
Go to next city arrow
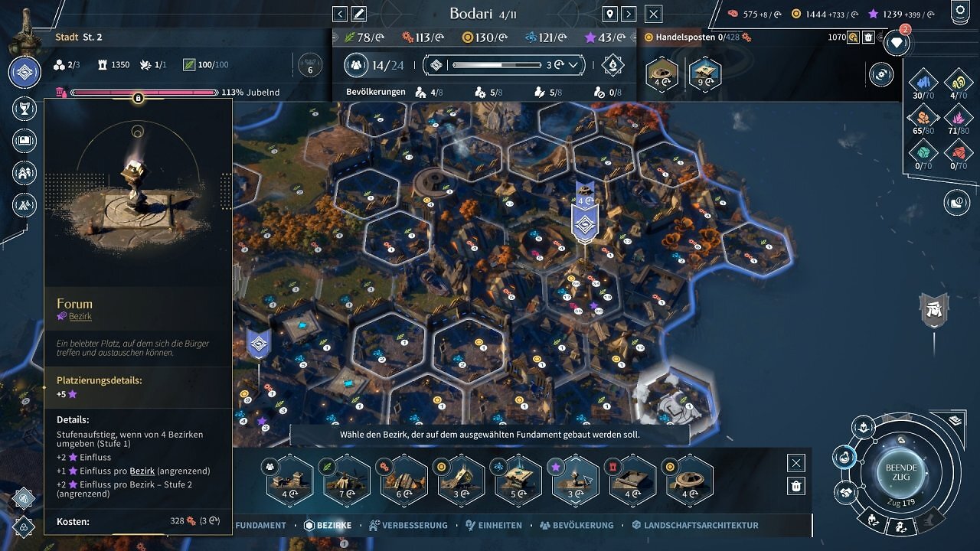pyautogui.click(x=629, y=14)
